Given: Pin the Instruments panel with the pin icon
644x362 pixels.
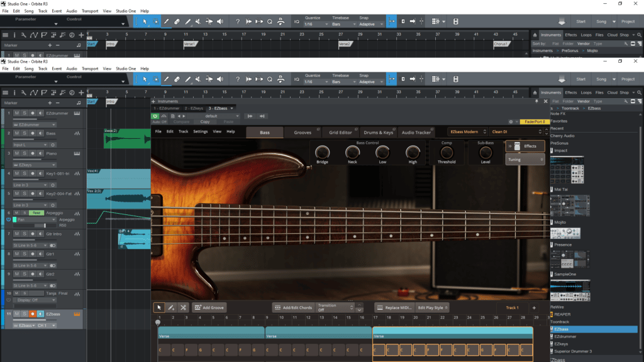Looking at the screenshot, I should point(536,101).
